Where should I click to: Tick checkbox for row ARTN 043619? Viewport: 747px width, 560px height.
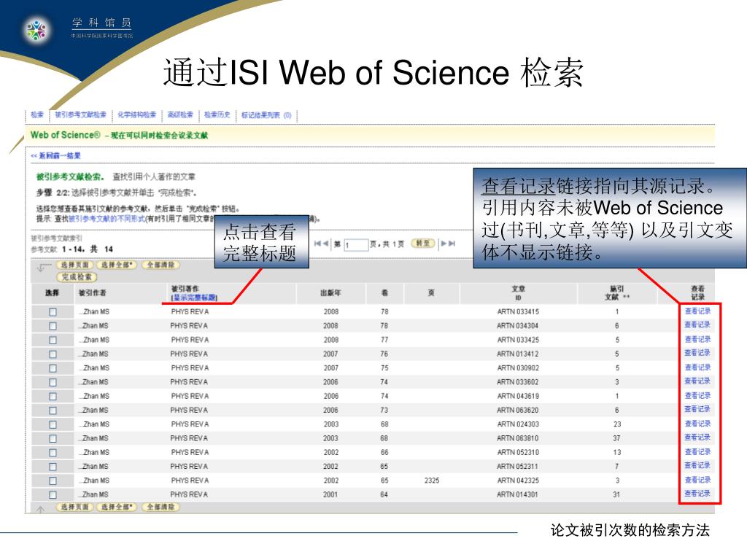tap(53, 396)
